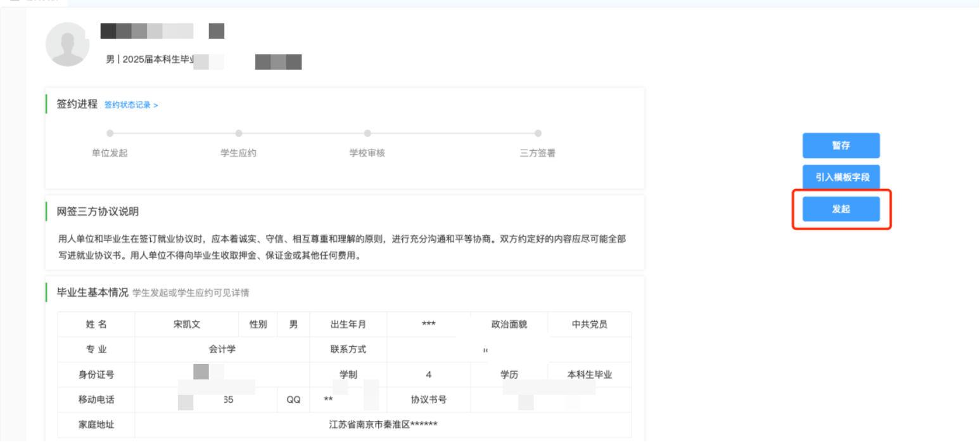This screenshot has height=442, width=980.
Task: Select the name cell 宋凯文
Action: click(187, 324)
